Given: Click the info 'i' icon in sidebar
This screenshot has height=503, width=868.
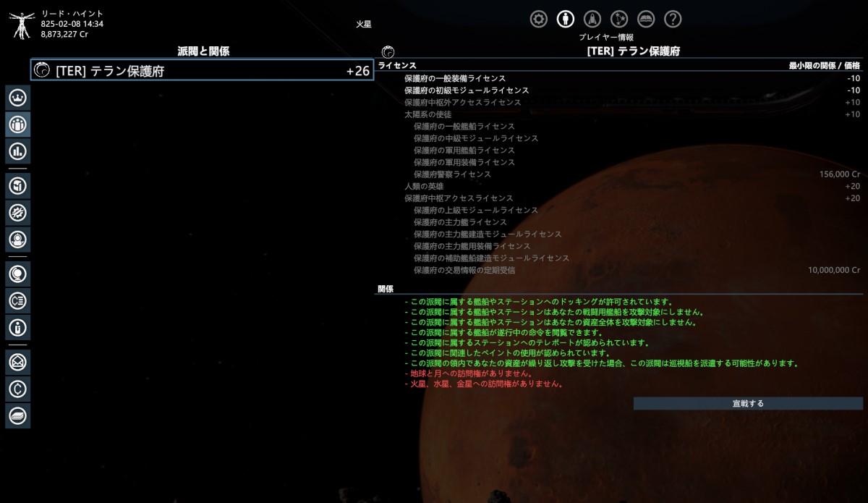Looking at the screenshot, I should 18,327.
